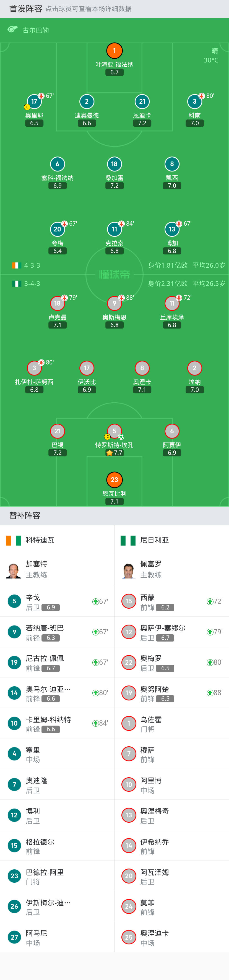The image size is (229, 980).
Task: Open stats for number 21 恩迪卡
Action: pyautogui.click(x=142, y=101)
